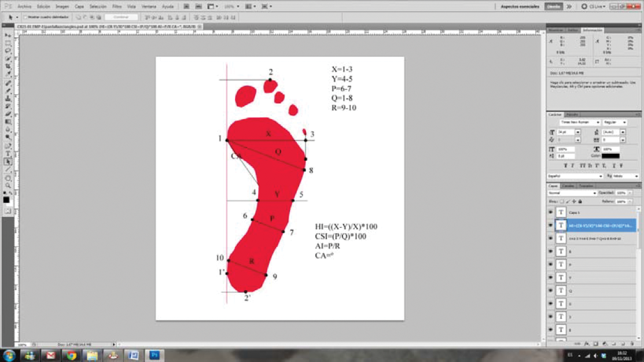Open the CS Live button
The width and height of the screenshot is (644, 362).
[x=594, y=6]
